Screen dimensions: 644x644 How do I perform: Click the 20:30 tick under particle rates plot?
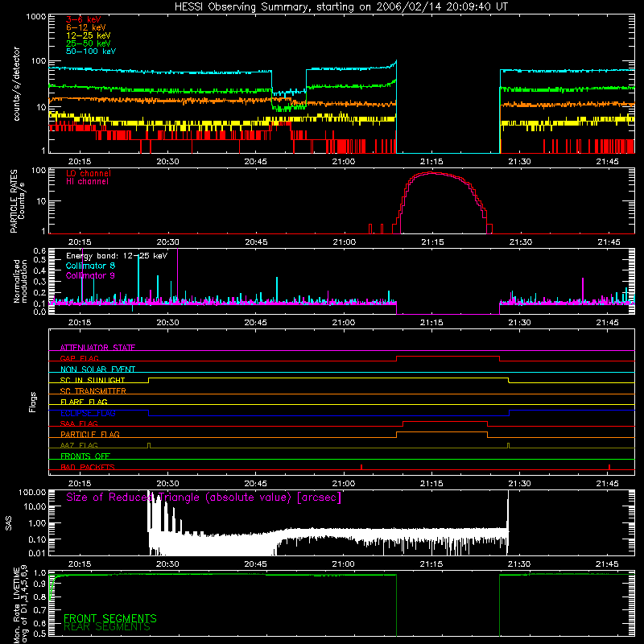(167, 242)
